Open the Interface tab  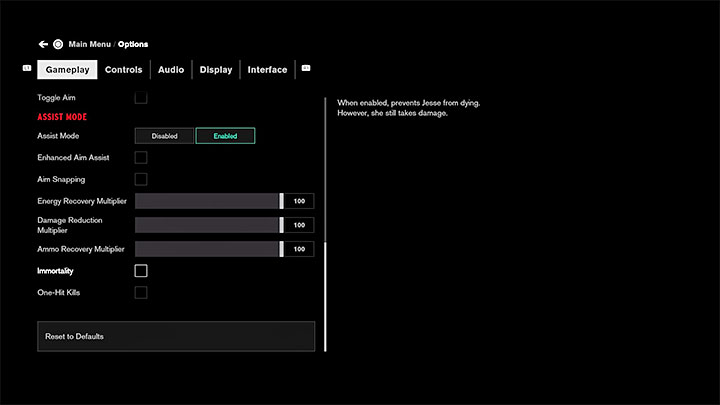coord(267,70)
